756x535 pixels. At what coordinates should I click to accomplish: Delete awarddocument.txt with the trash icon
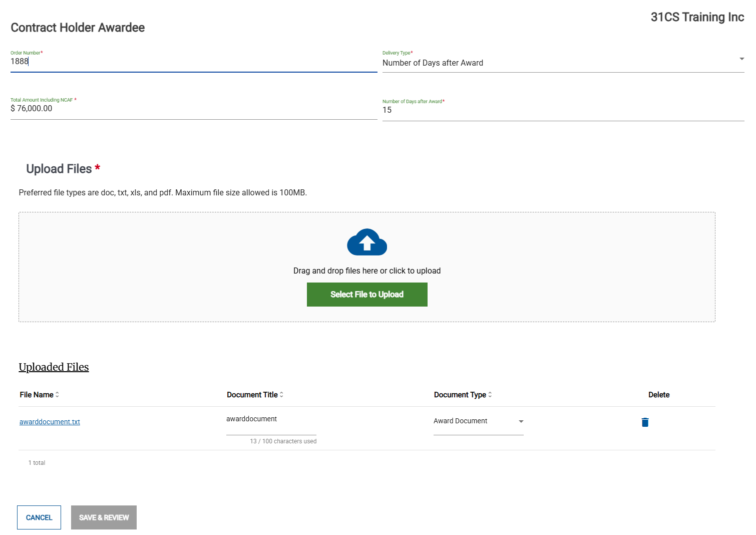[x=645, y=422]
